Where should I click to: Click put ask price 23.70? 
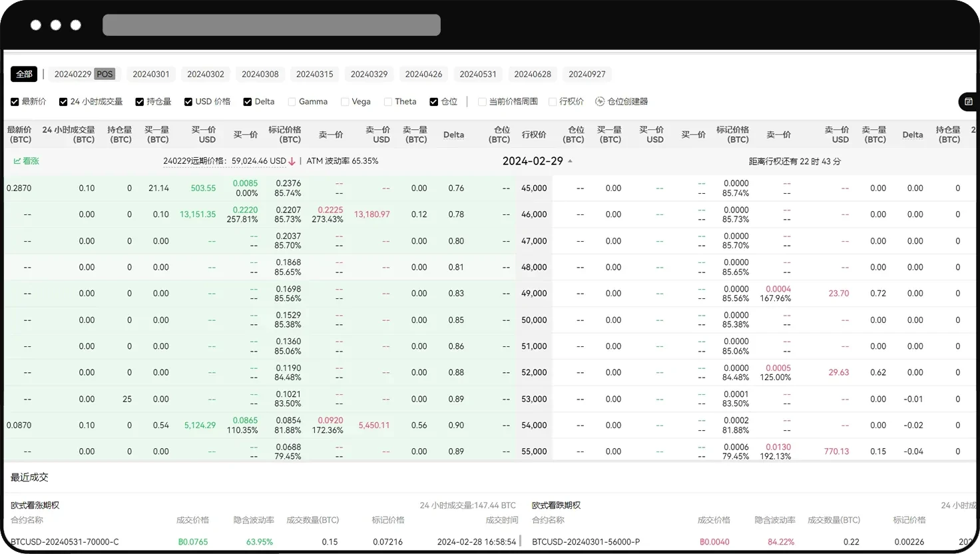839,294
